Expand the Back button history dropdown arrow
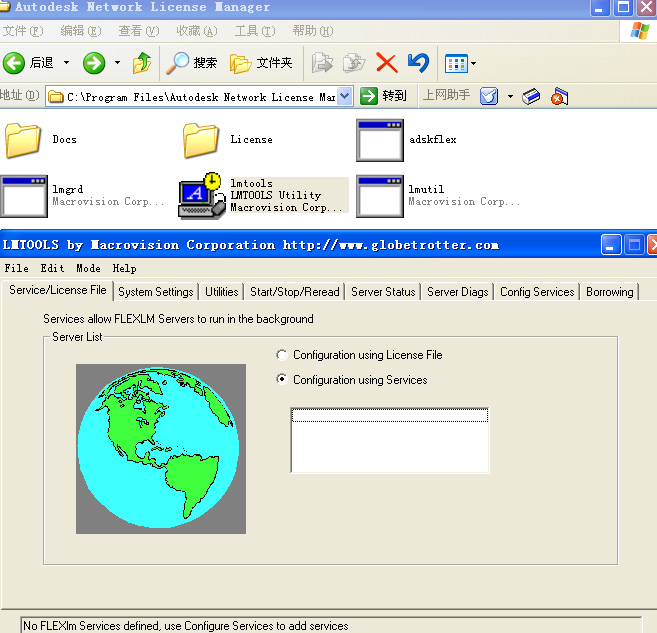The width and height of the screenshot is (657, 633). pyautogui.click(x=66, y=63)
